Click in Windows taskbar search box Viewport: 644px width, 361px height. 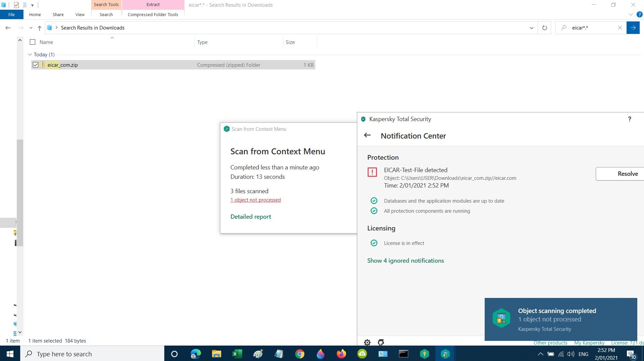click(x=92, y=354)
